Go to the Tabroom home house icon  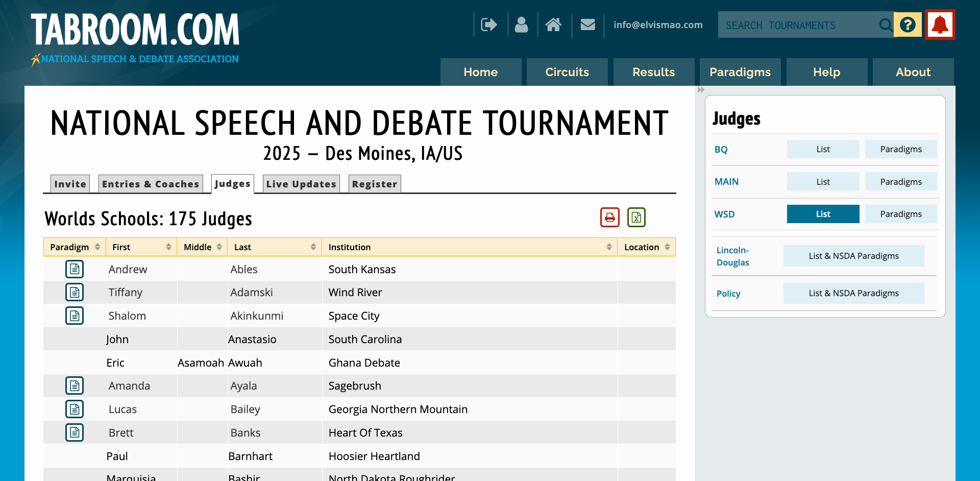[x=553, y=25]
